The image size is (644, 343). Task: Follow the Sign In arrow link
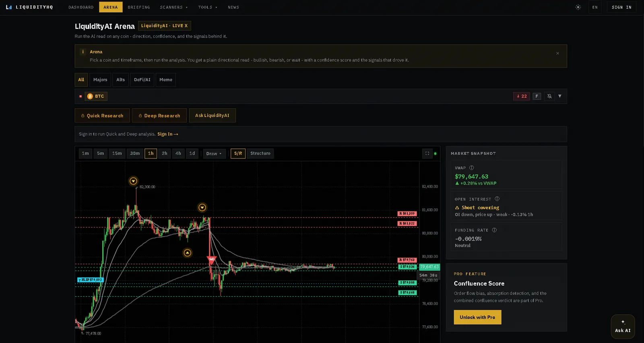[x=168, y=134]
